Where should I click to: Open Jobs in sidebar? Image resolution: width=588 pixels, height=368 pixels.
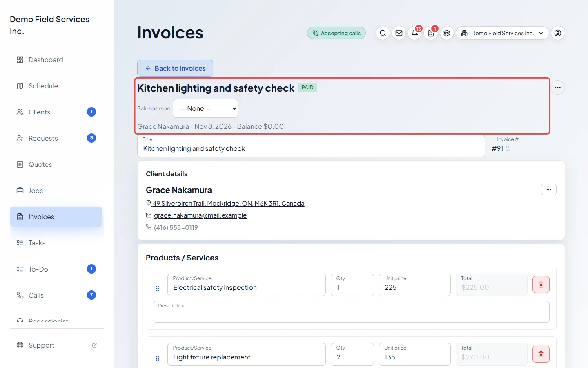[56, 191]
